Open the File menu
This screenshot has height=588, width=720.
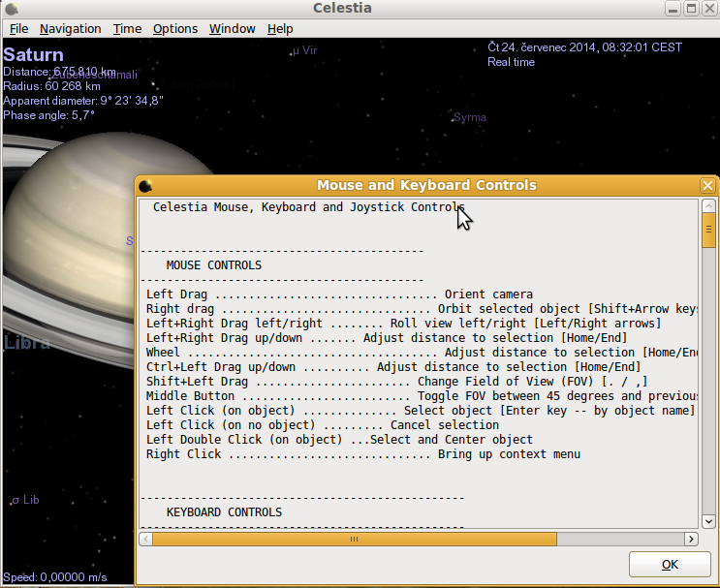click(x=18, y=29)
